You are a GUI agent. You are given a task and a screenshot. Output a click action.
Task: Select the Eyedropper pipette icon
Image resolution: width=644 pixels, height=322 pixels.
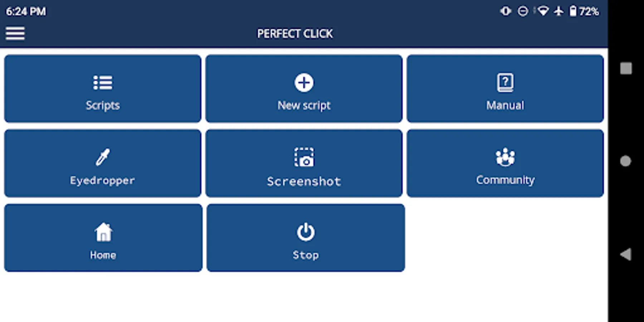coord(103,157)
